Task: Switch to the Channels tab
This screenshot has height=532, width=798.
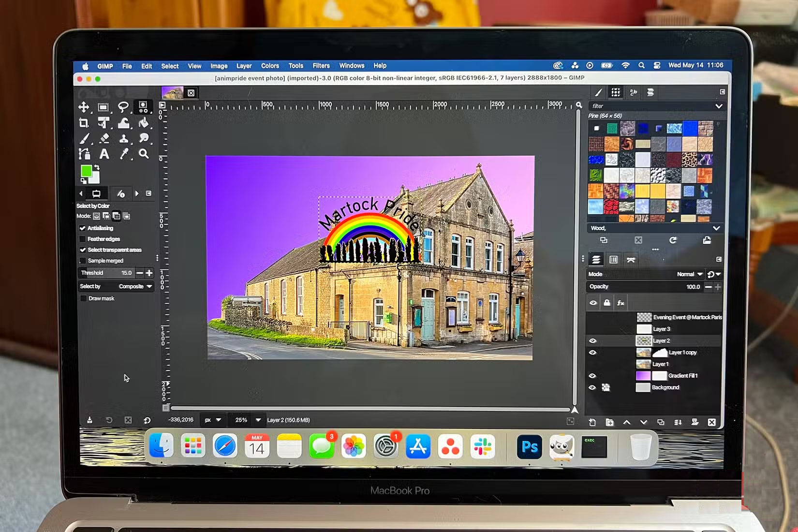Action: [x=613, y=260]
